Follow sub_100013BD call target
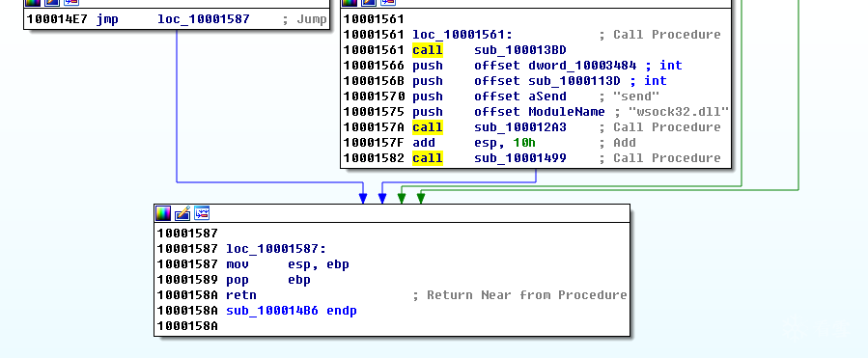 [520, 50]
